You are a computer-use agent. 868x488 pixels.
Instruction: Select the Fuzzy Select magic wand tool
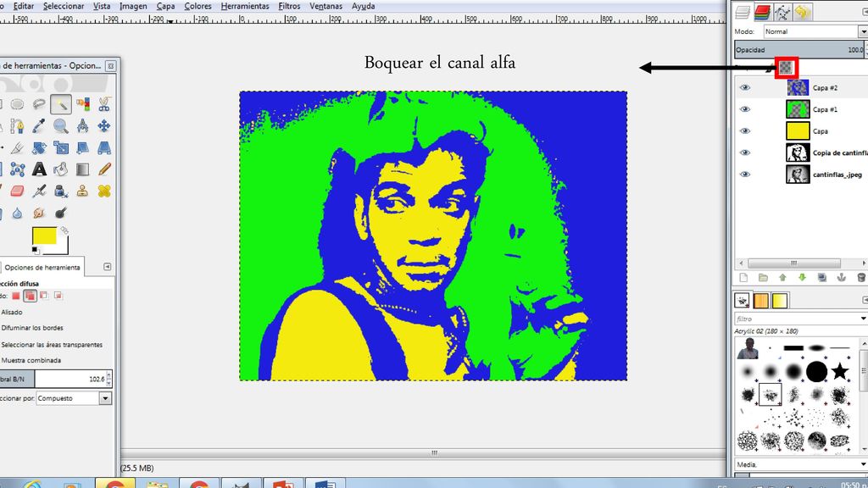(x=61, y=103)
